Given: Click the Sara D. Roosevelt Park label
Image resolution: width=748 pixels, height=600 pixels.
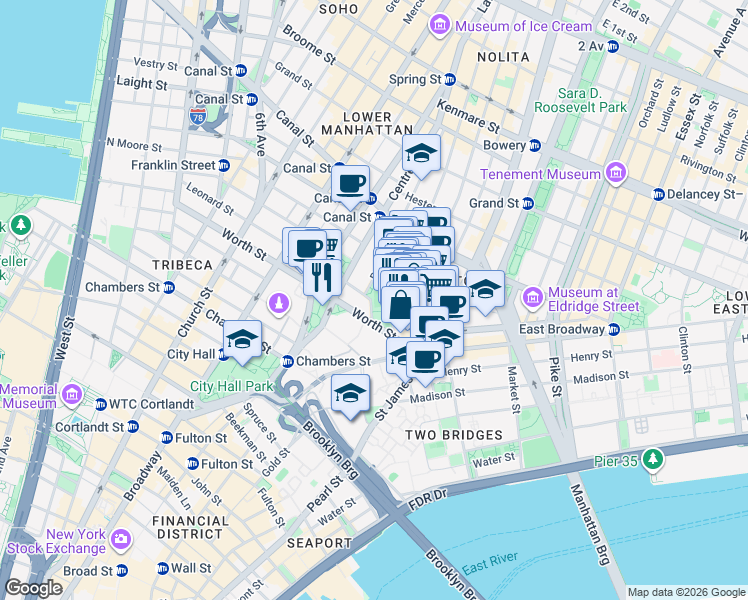Looking at the screenshot, I should (580, 100).
